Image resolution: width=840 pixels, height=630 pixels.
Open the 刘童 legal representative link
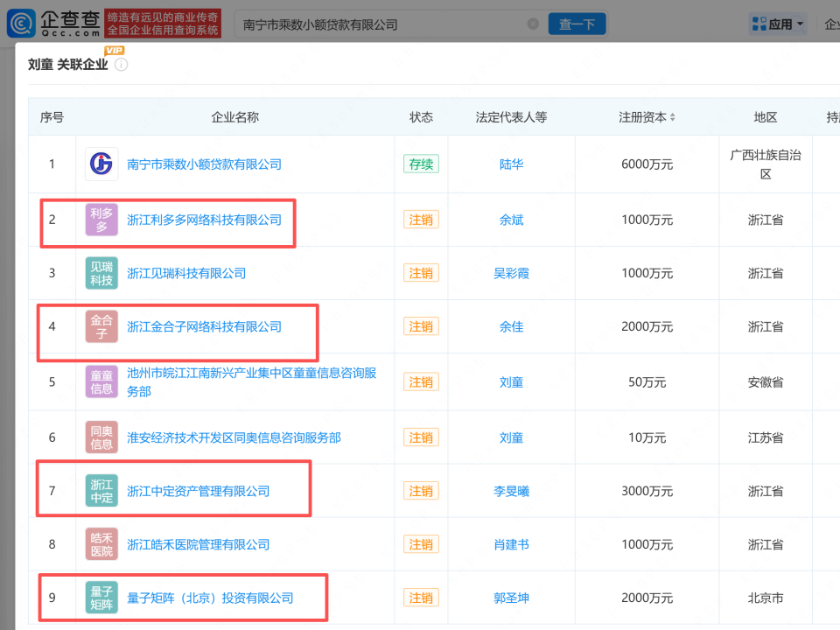pos(511,381)
